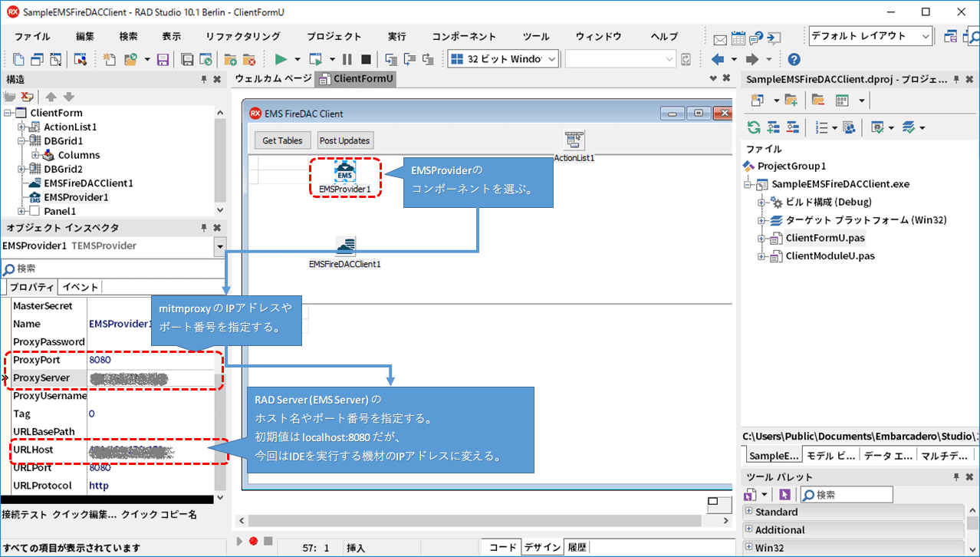Image resolution: width=980 pixels, height=557 pixels.
Task: Open the Object Inspector component selector dropdown
Action: tap(221, 246)
